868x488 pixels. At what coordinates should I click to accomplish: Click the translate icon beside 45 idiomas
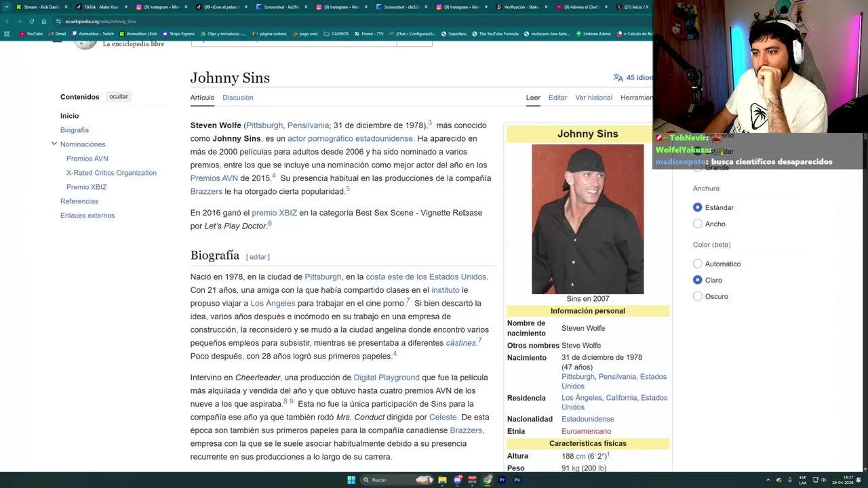tap(618, 78)
